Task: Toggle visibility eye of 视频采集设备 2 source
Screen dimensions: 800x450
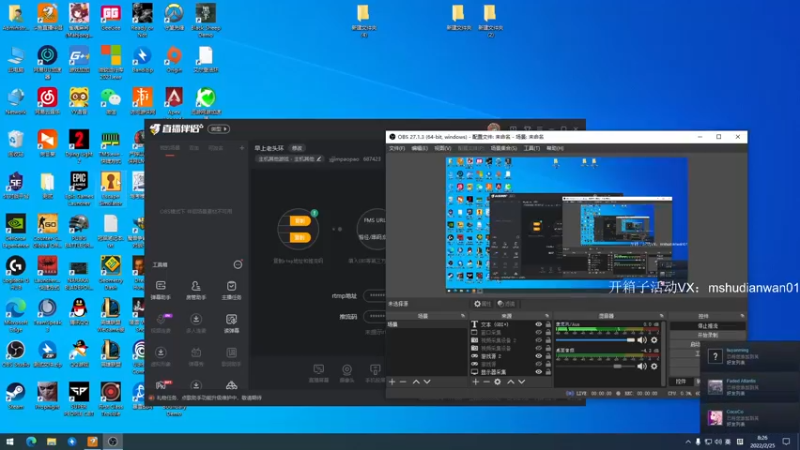Action: (x=538, y=340)
